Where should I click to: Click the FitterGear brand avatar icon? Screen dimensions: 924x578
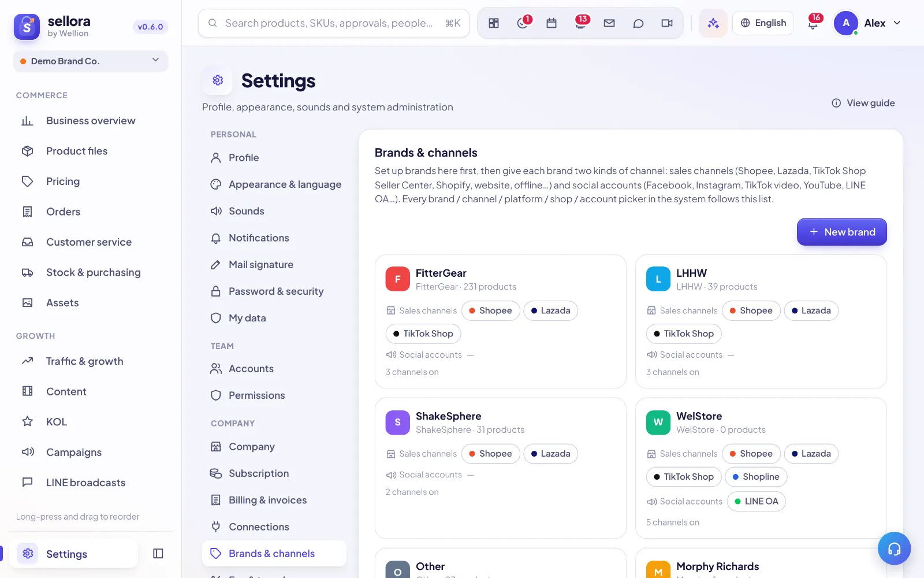click(x=398, y=279)
